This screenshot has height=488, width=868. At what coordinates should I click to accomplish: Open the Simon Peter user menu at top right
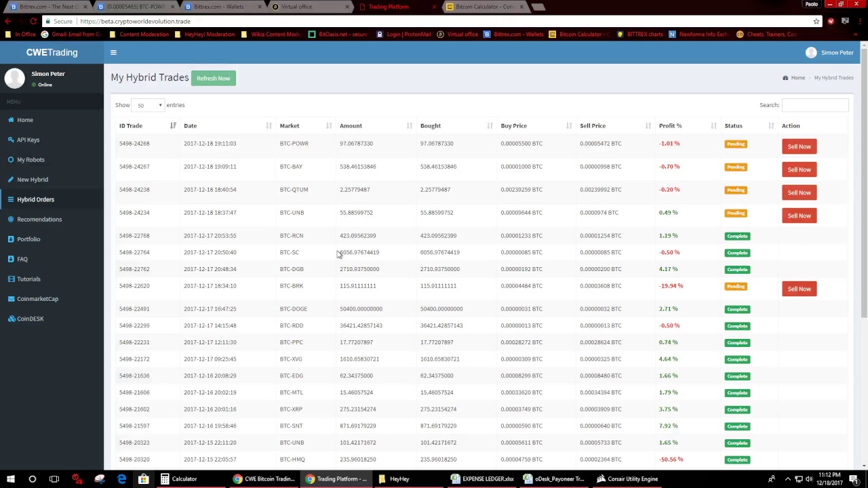pos(829,52)
